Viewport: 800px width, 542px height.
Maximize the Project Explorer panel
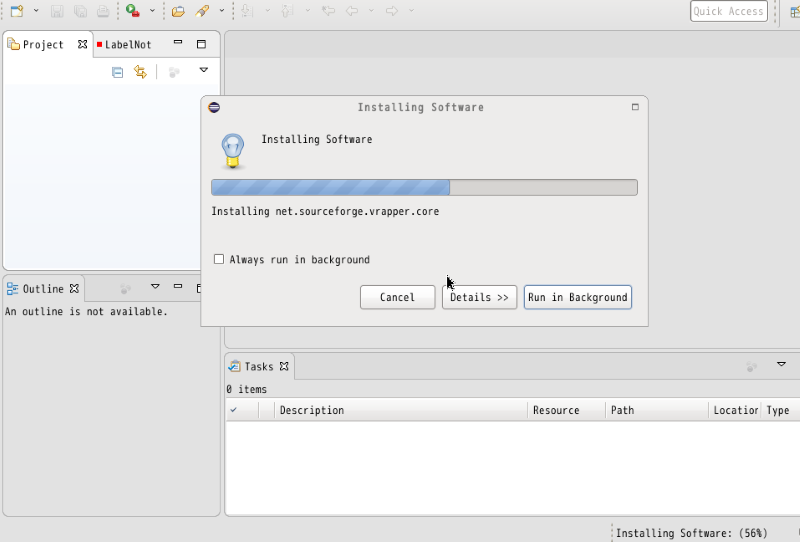click(202, 44)
